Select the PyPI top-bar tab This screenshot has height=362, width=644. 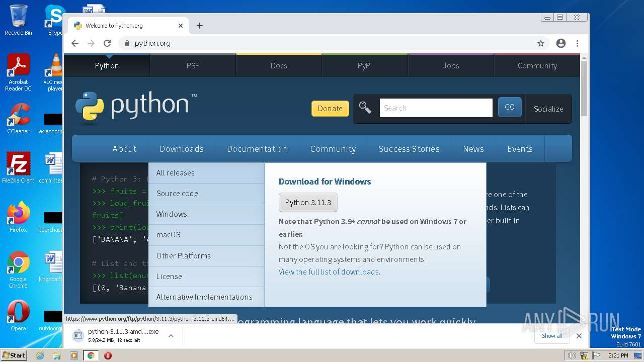coord(365,65)
